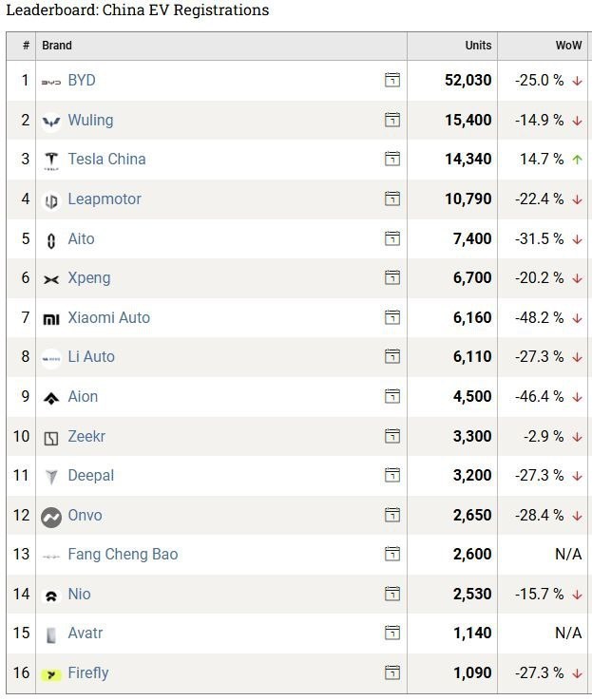
Task: Click the Aion logo icon
Action: tap(51, 398)
